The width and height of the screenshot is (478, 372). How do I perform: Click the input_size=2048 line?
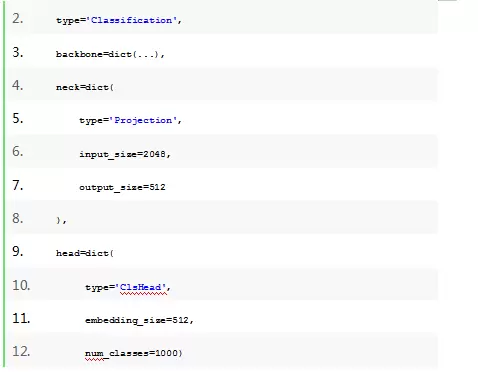[125, 154]
